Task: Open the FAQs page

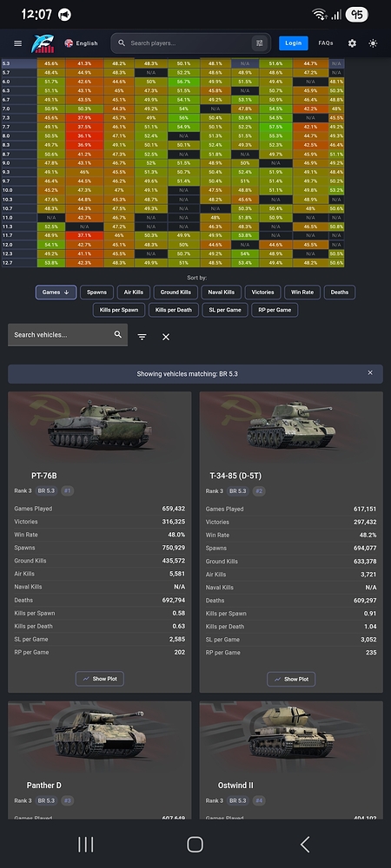Action: coord(326,43)
